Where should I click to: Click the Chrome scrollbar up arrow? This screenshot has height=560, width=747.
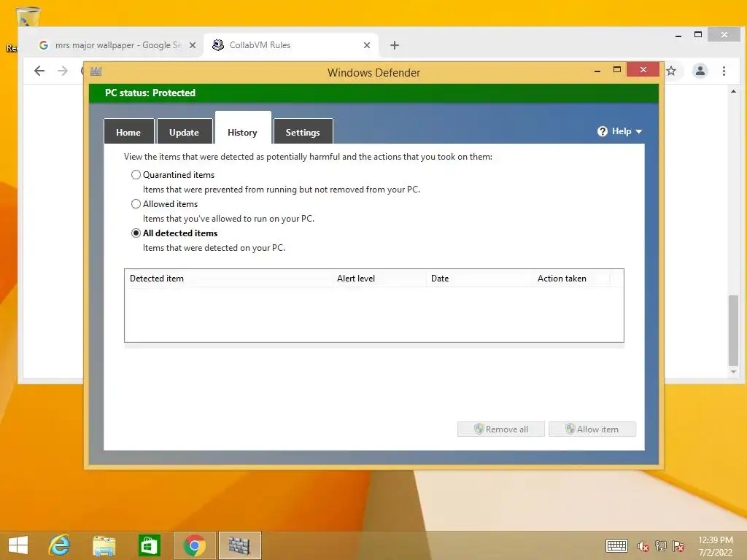coord(733,91)
